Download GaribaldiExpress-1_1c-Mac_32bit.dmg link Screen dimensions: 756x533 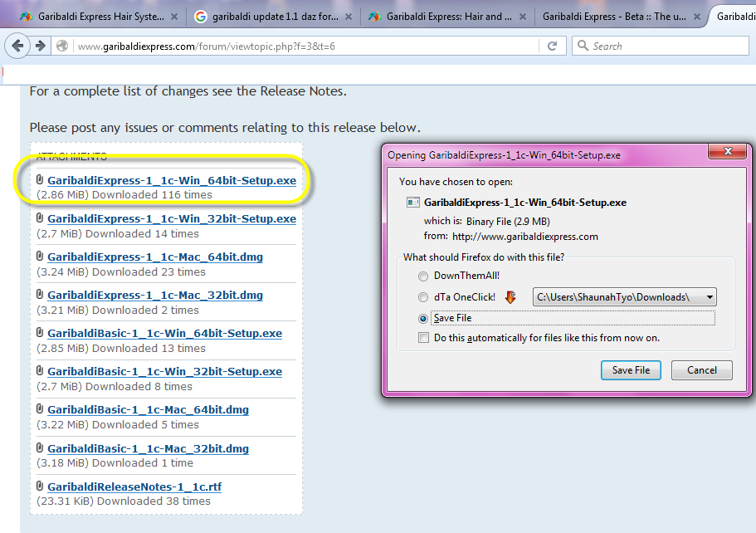point(154,295)
